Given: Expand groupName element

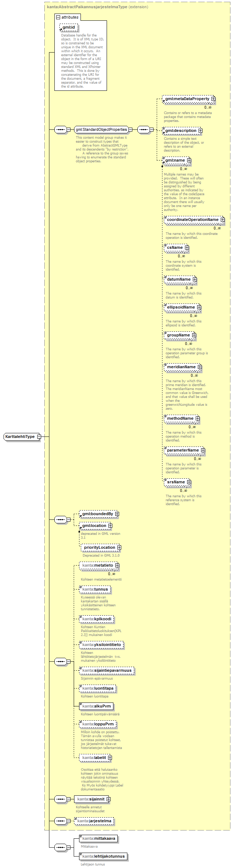Looking at the screenshot, I should tap(194, 335).
